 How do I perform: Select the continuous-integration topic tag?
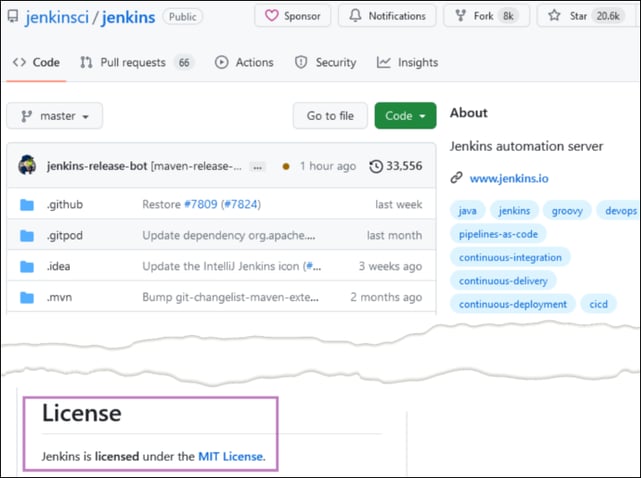tap(510, 257)
